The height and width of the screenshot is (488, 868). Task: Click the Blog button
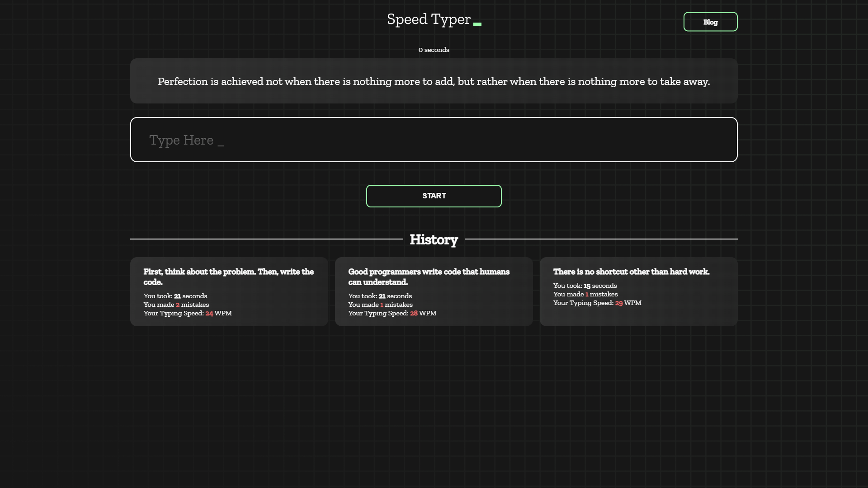(710, 22)
